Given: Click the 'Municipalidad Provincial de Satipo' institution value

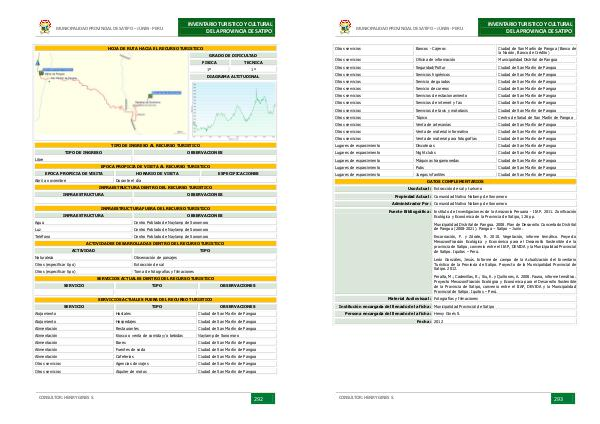Looking at the screenshot, I should [x=464, y=307].
